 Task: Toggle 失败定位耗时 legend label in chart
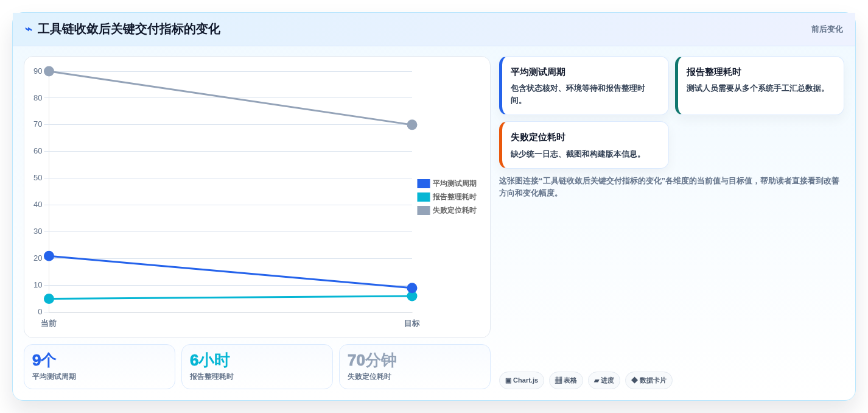455,210
